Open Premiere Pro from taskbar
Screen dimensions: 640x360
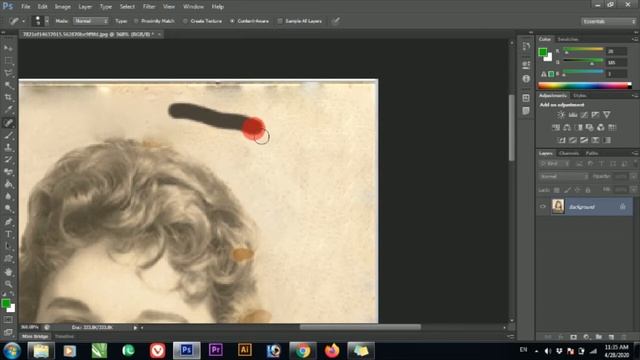pyautogui.click(x=216, y=350)
